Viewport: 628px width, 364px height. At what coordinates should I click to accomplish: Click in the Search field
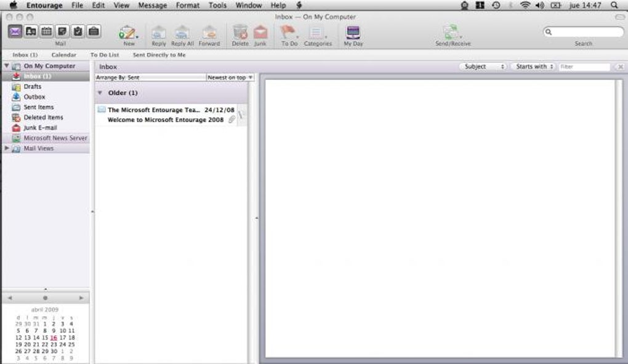point(584,31)
